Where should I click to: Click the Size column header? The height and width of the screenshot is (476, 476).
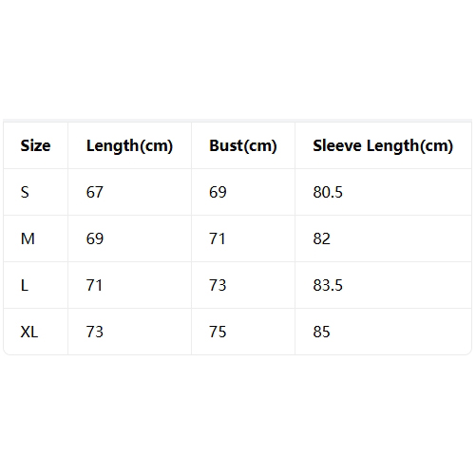click(x=35, y=145)
